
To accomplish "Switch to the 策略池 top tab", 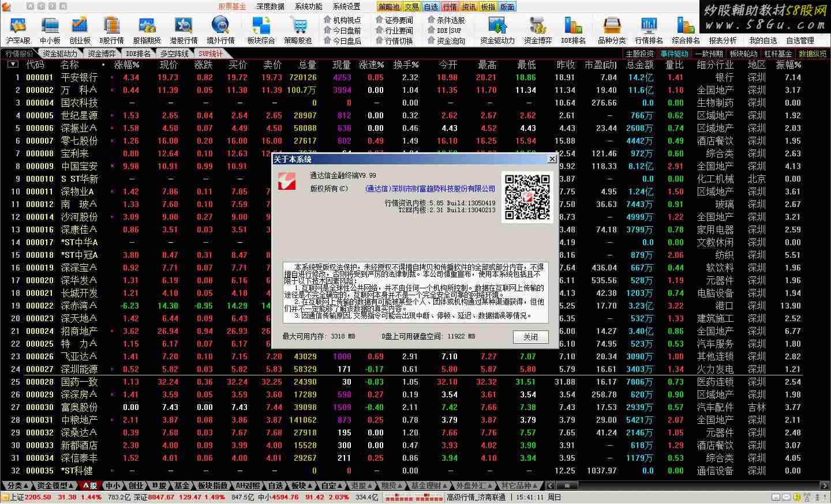I will point(389,7).
